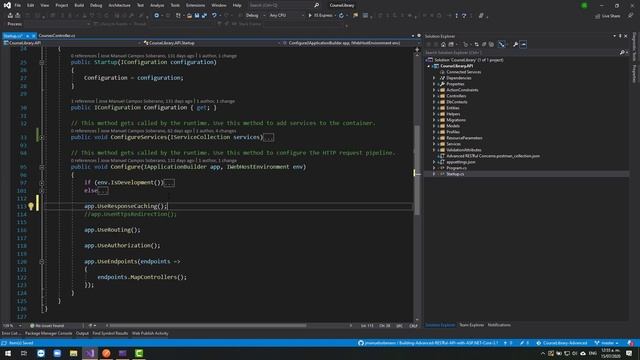
Task: Click the Collapse All icon in Solution Explorer
Action: 484,44
